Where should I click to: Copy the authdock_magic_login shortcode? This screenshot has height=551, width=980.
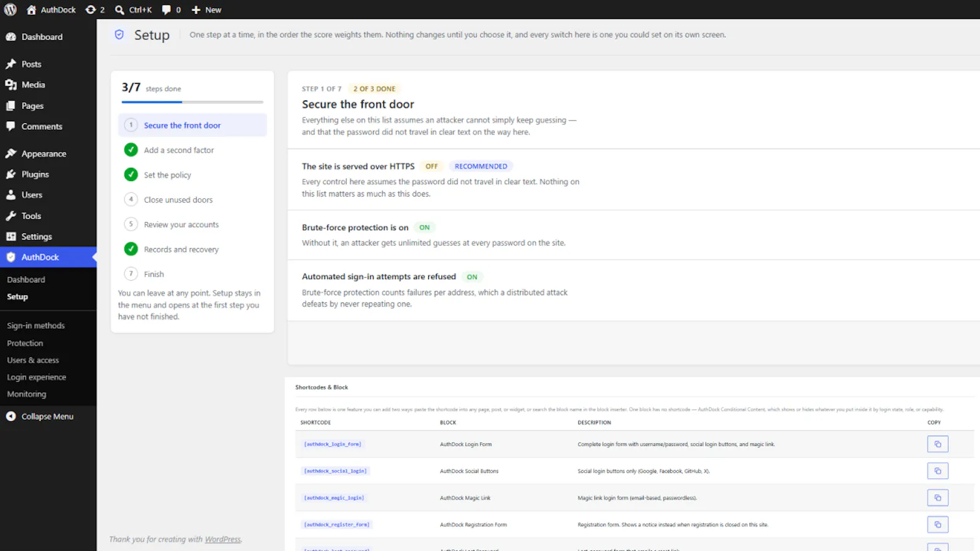(937, 498)
